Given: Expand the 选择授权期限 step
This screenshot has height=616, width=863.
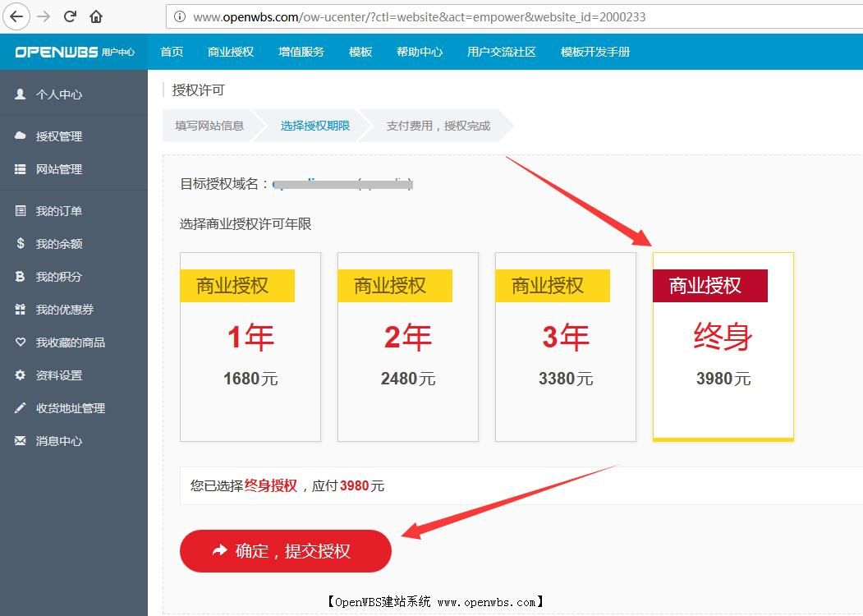Looking at the screenshot, I should click(x=314, y=126).
